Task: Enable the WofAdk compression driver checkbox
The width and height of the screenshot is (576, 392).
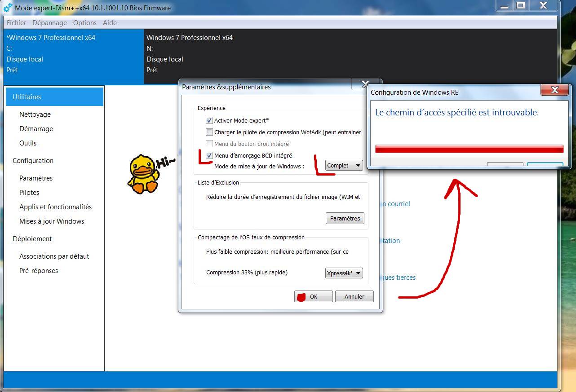Action: 209,132
